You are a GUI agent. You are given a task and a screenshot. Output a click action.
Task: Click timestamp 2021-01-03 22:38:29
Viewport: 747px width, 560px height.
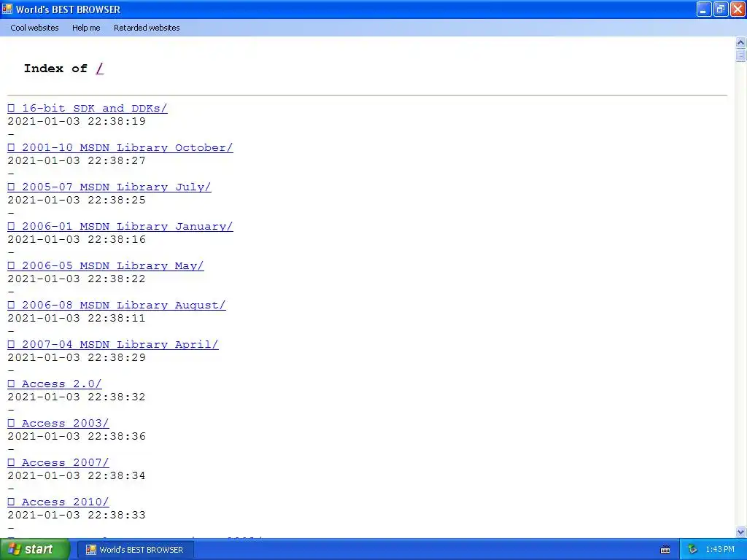77,357
